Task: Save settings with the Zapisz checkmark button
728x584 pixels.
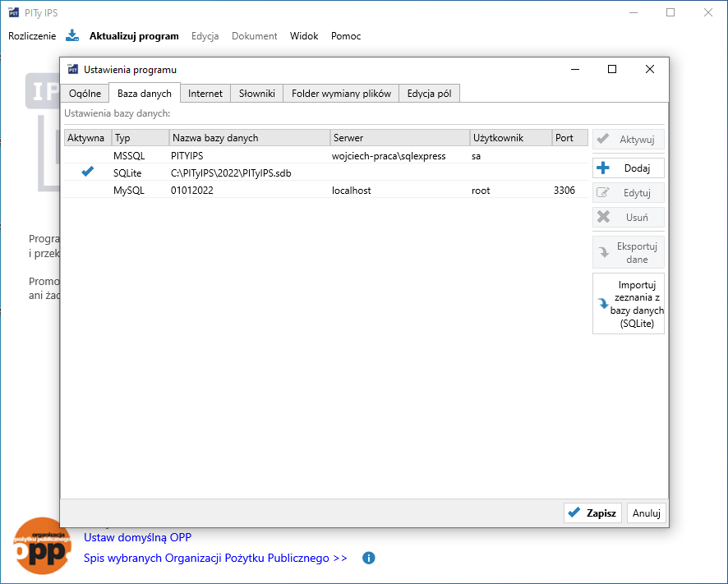Action: 592,513
